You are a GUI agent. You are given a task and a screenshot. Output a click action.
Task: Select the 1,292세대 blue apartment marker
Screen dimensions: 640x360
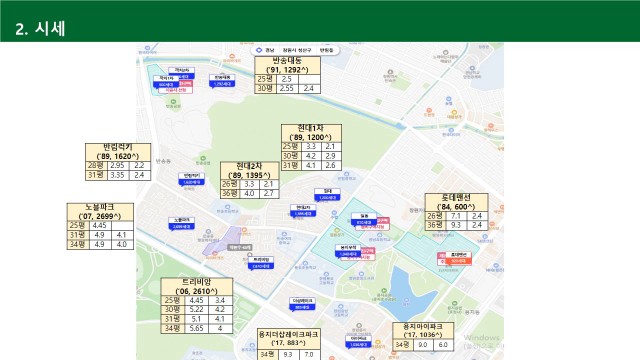click(x=222, y=81)
